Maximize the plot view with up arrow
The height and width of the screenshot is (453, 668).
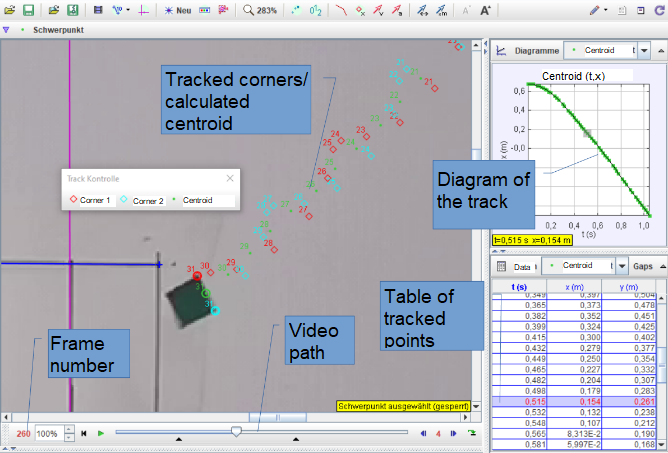point(661,51)
